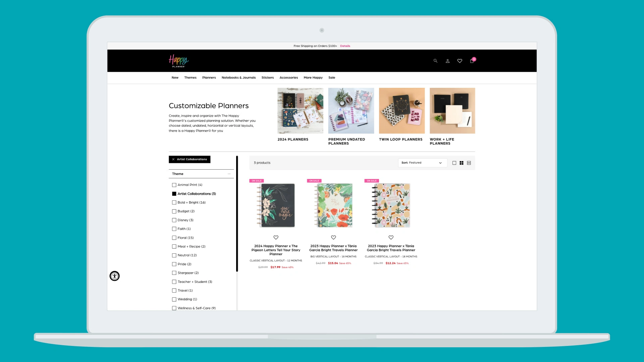Click the $15.04 sale price
Viewport: 644px width, 362px height.
coord(333,263)
